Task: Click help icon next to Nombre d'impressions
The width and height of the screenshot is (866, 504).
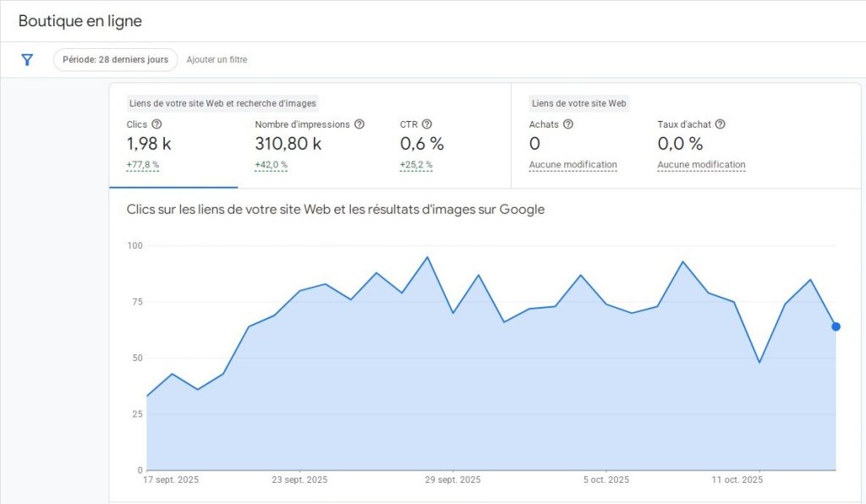Action: (359, 124)
